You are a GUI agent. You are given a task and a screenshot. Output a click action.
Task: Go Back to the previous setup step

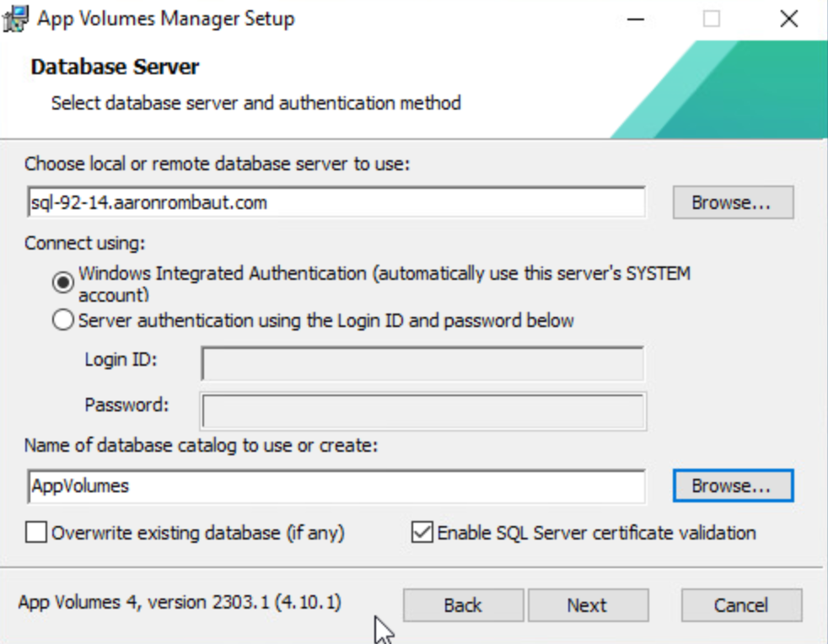[x=463, y=605]
